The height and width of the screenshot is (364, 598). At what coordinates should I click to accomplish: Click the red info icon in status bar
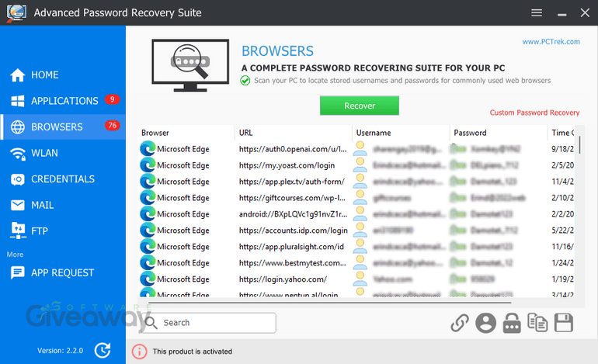(x=139, y=352)
